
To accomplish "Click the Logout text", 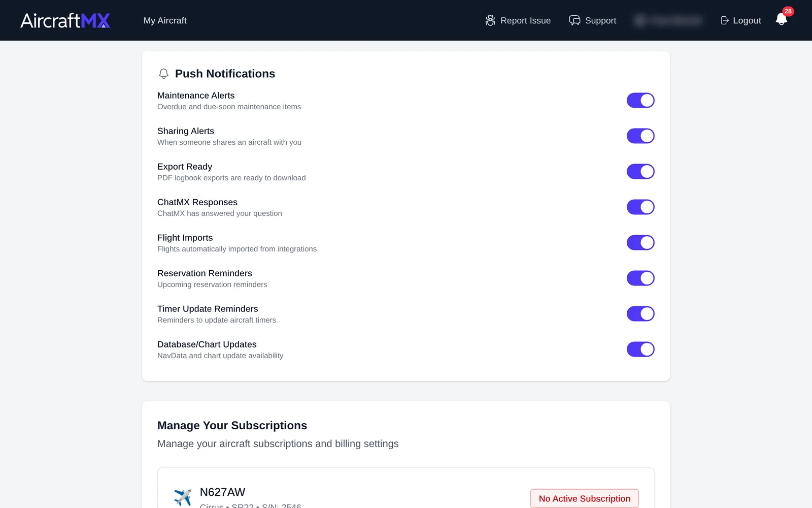I will [x=747, y=20].
